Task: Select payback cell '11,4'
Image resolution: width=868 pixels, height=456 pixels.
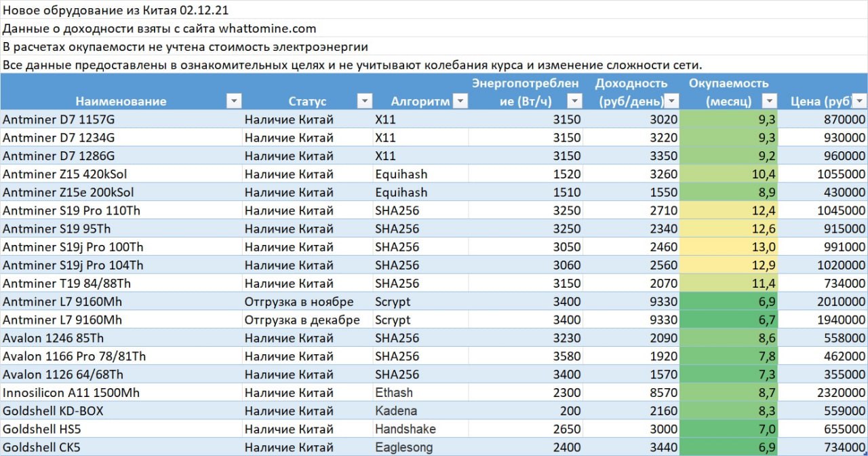Action: (729, 284)
